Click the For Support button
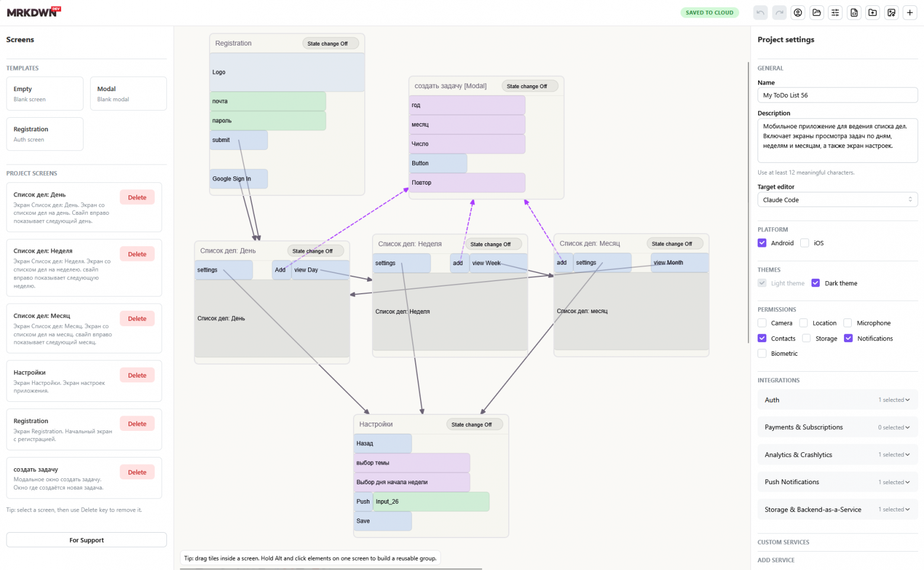The image size is (924, 570). coord(86,540)
